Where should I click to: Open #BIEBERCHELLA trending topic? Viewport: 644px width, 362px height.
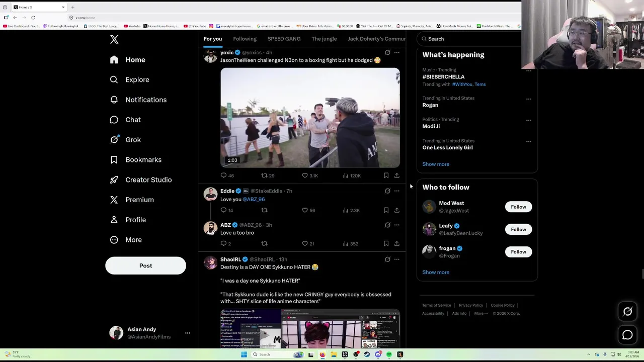coord(443,77)
